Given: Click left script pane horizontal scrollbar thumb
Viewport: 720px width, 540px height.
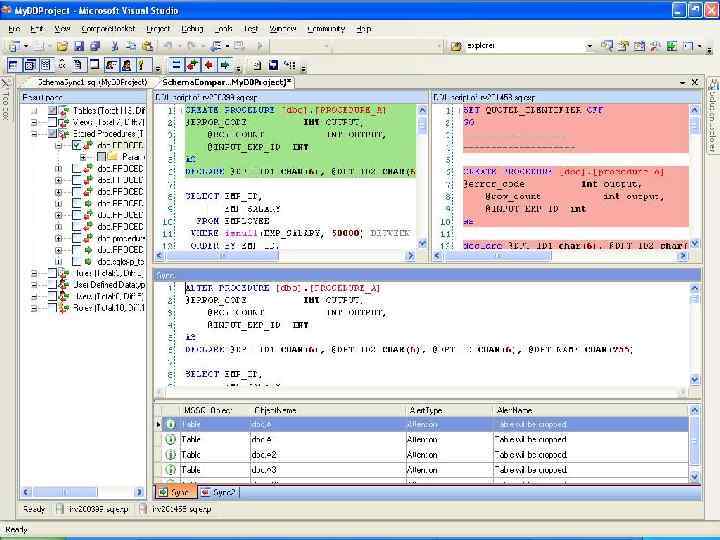Looking at the screenshot, I should (x=222, y=256).
